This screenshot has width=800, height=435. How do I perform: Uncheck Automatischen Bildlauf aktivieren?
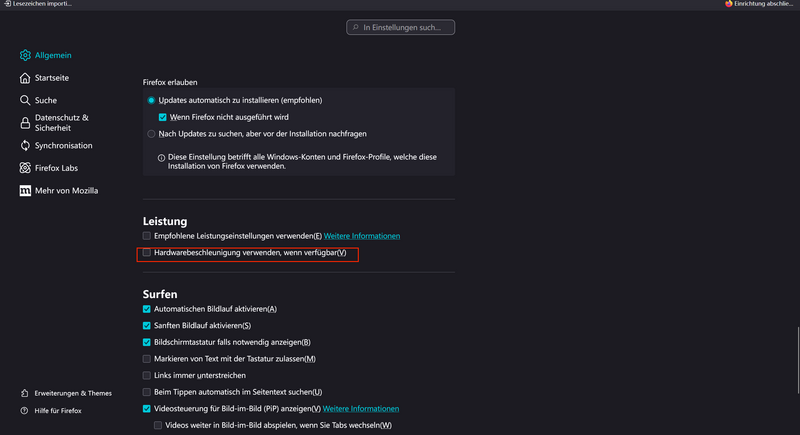point(146,309)
